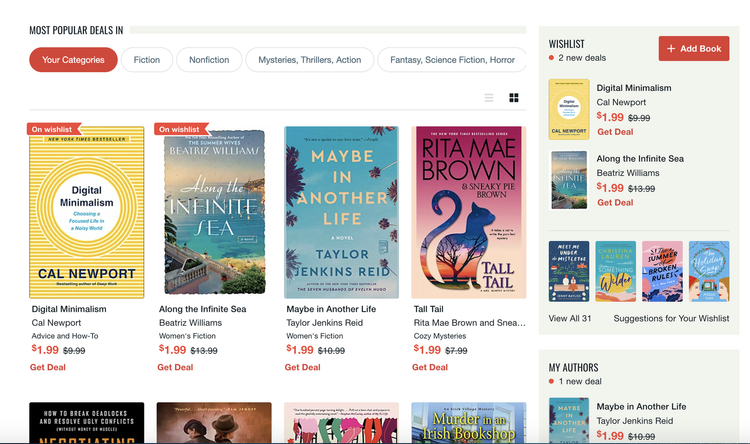Get Deal for Tall Tail

[x=430, y=367]
